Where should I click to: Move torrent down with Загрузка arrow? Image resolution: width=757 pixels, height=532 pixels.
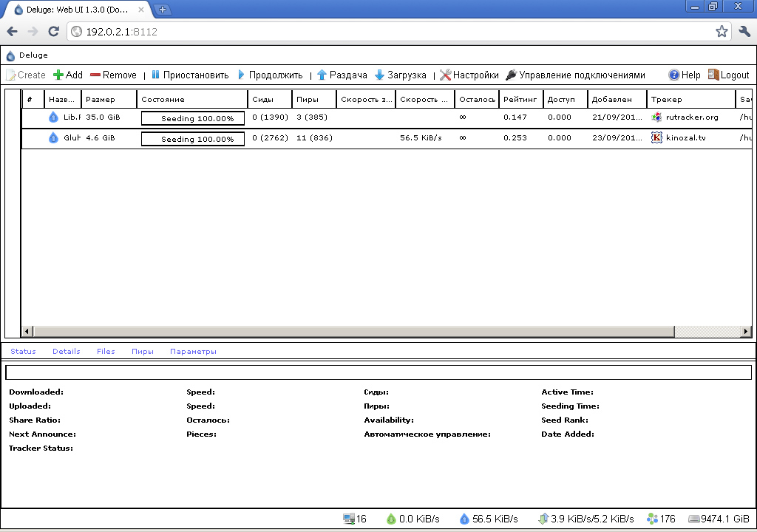click(401, 75)
